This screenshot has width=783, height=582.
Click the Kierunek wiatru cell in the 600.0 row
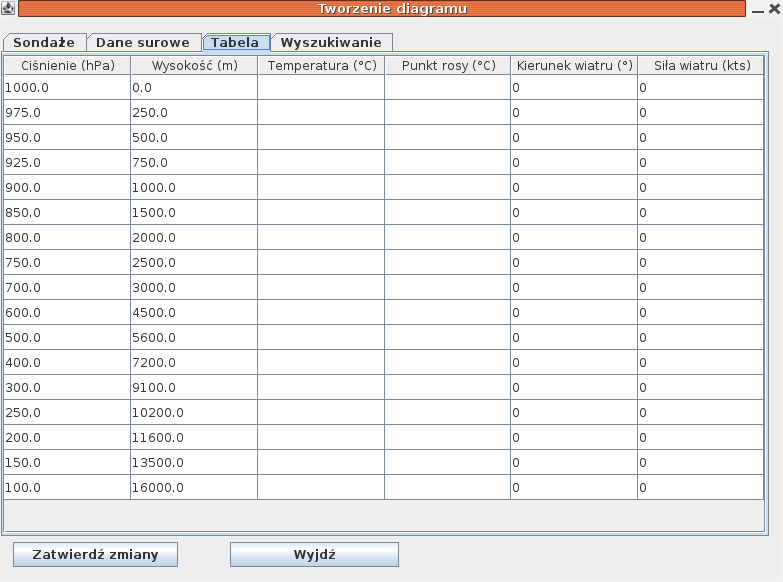(x=574, y=312)
